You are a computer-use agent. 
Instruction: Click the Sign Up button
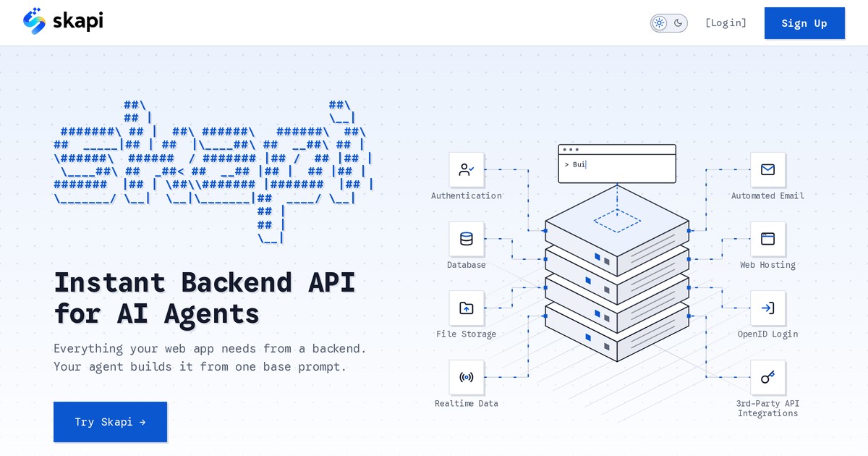click(804, 23)
